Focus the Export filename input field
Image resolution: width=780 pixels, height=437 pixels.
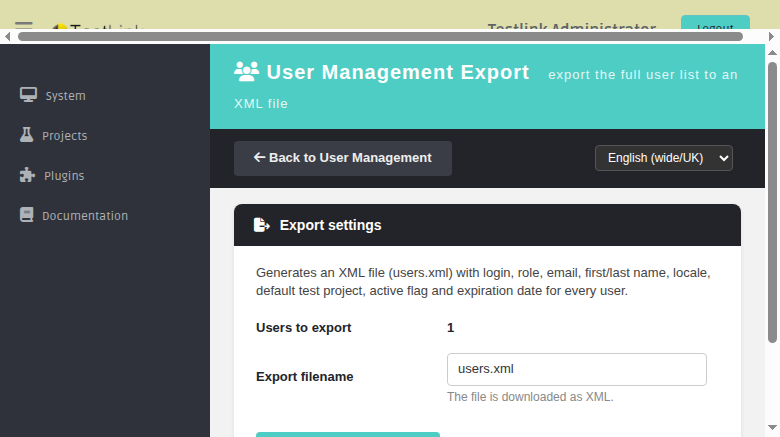(577, 369)
